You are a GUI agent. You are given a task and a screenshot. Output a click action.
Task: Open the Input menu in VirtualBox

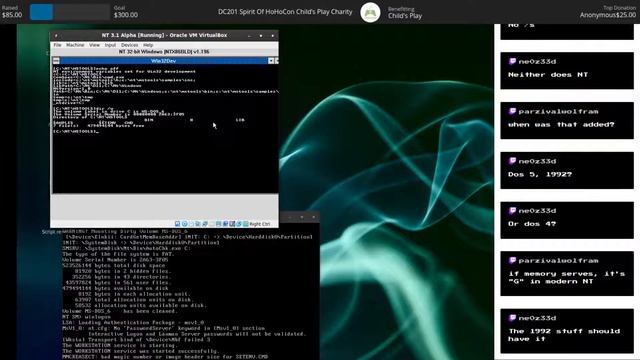click(110, 45)
